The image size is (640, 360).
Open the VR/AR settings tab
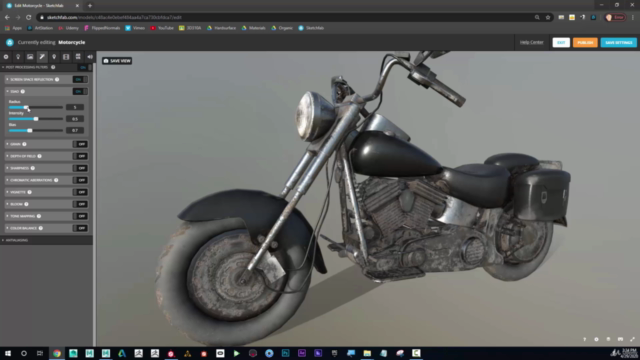click(78, 57)
